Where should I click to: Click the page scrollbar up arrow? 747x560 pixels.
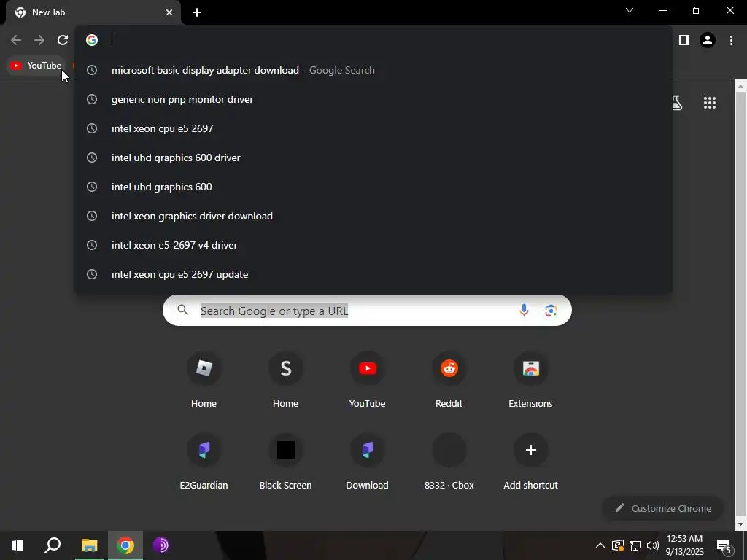741,86
